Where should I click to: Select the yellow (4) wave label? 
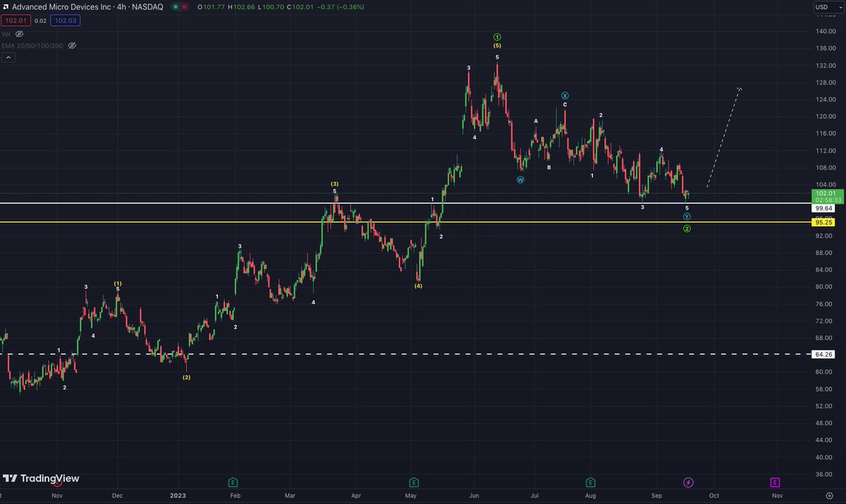click(418, 286)
